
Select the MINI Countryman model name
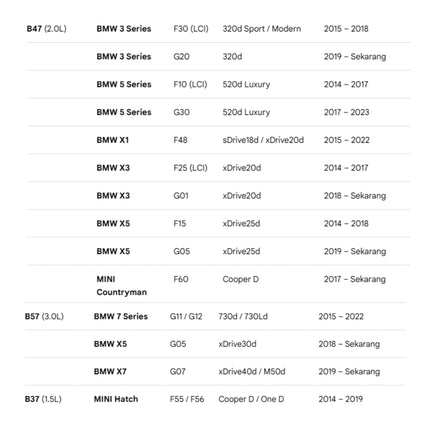(x=121, y=286)
